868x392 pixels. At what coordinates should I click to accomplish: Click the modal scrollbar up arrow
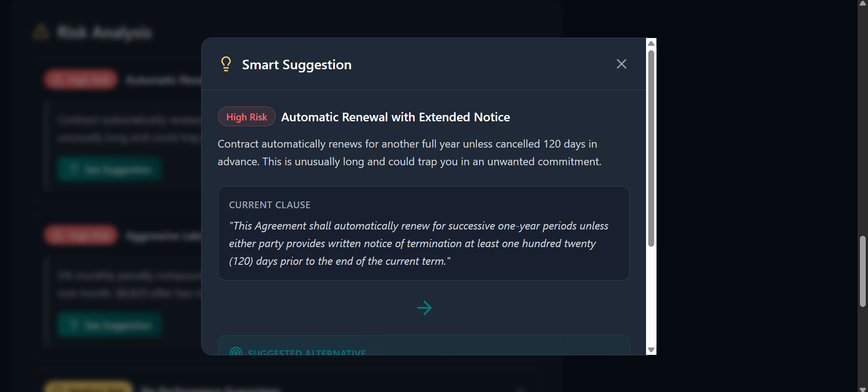pos(651,43)
